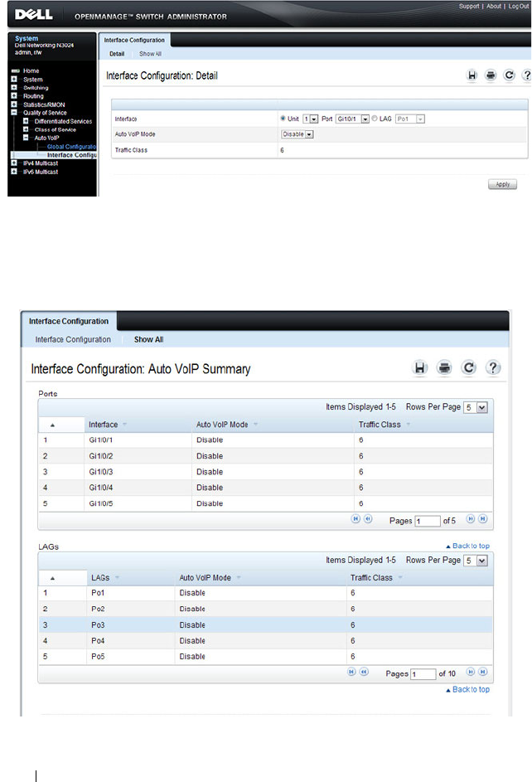532x782 pixels.
Task: Expand Class of Service node
Action: (26, 129)
